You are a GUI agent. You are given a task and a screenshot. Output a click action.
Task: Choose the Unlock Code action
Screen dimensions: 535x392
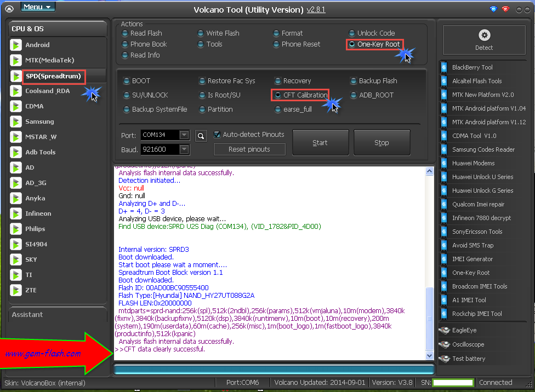(352, 33)
